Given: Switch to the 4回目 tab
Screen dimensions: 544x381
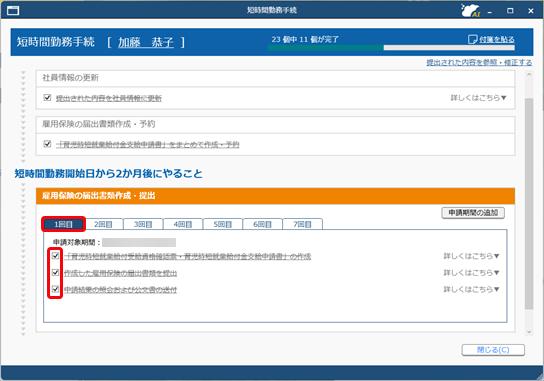Looking at the screenshot, I should [183, 224].
